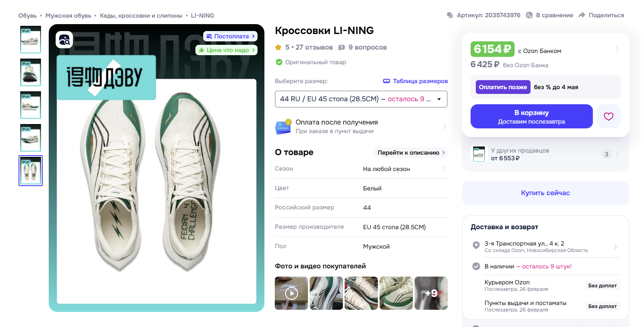Click the 'Кроссовки LI-NING' product title

pyautogui.click(x=324, y=31)
